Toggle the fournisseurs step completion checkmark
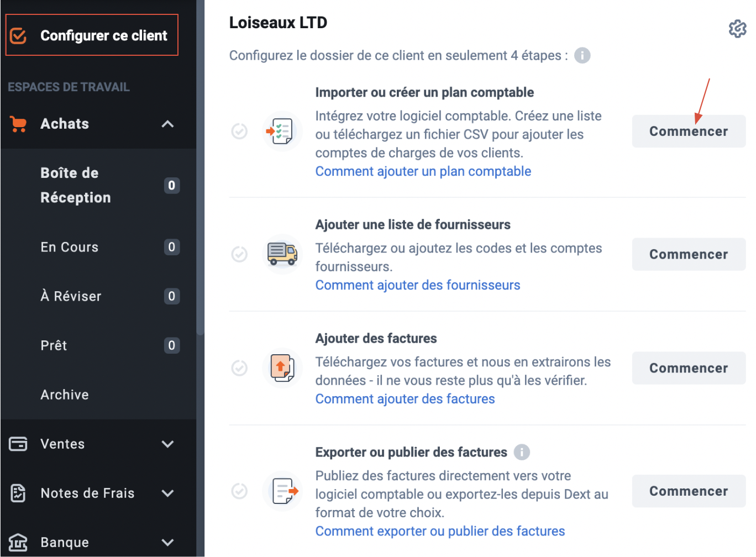The image size is (756, 557). 239,254
